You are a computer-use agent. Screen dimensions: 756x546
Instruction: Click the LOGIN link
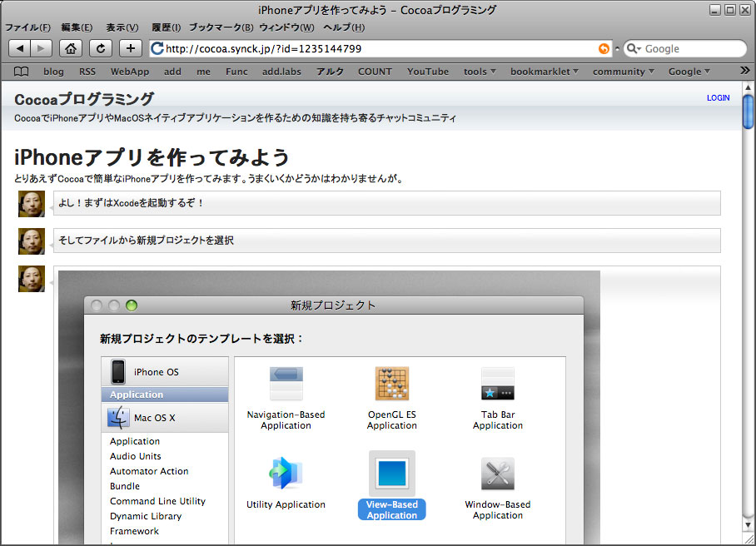click(719, 98)
